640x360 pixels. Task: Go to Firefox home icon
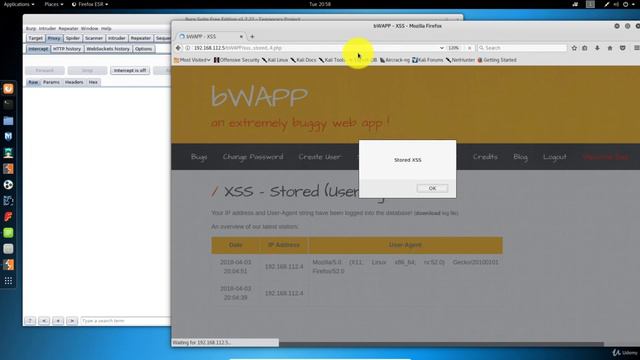pyautogui.click(x=610, y=48)
